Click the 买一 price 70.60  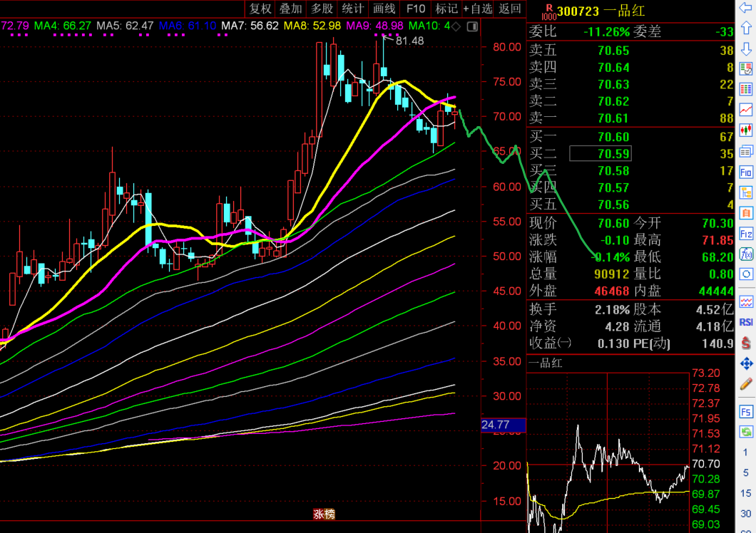pyautogui.click(x=613, y=137)
